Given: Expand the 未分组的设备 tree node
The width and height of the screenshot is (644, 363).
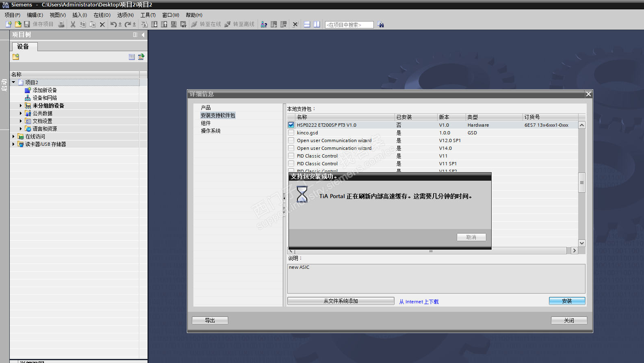Looking at the screenshot, I should click(21, 106).
